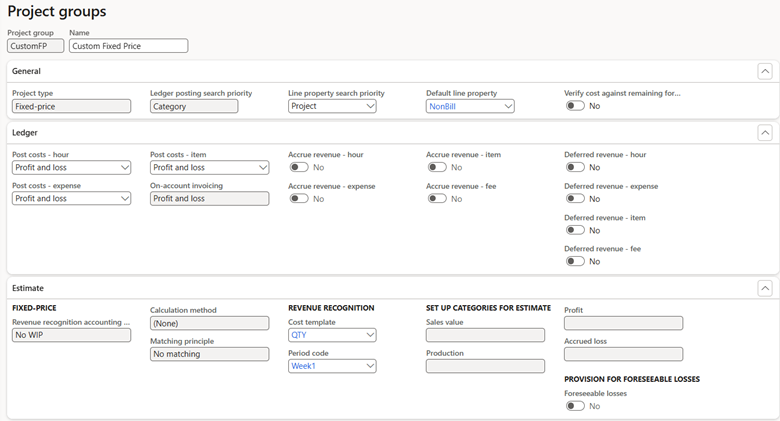780x421 pixels.
Task: Click the NonBill link value
Action: pyautogui.click(x=442, y=106)
